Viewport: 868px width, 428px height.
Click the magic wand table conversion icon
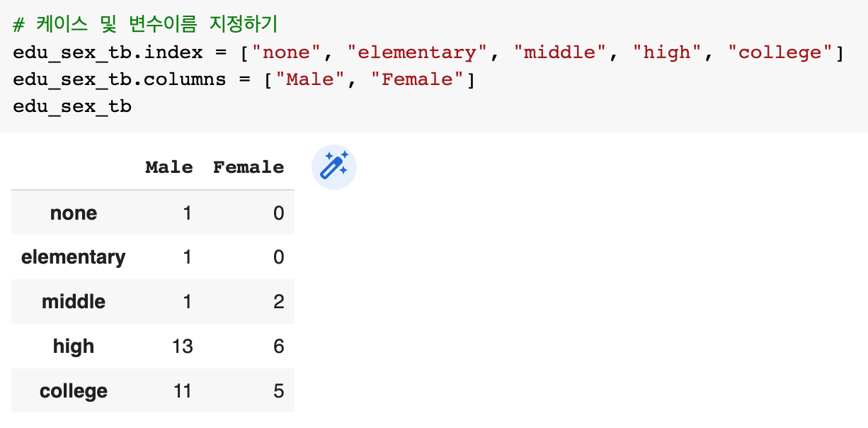coord(334,168)
